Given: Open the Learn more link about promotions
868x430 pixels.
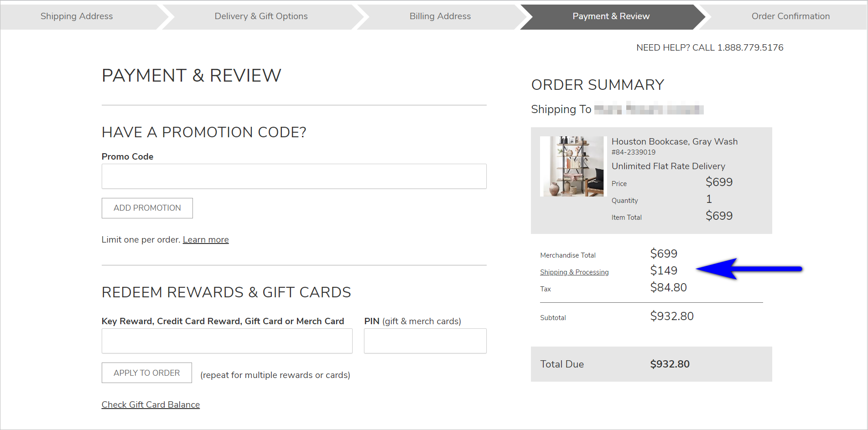Looking at the screenshot, I should pos(205,239).
